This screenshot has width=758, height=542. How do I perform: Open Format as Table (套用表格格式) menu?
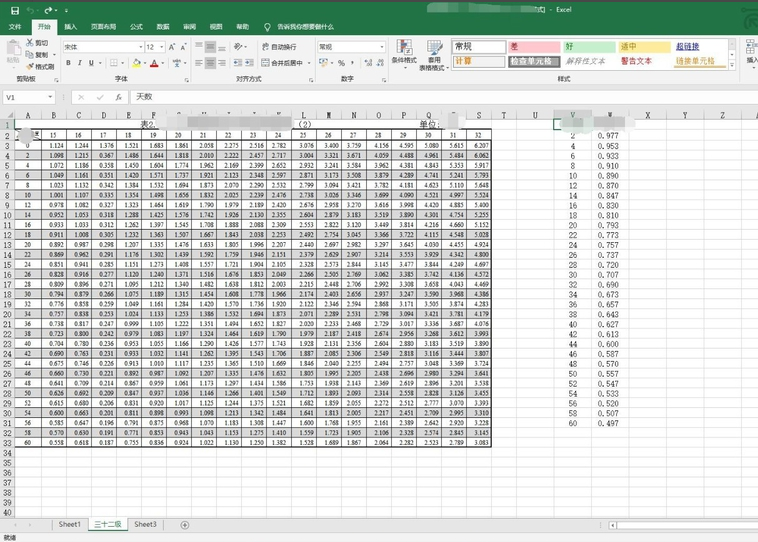point(434,55)
